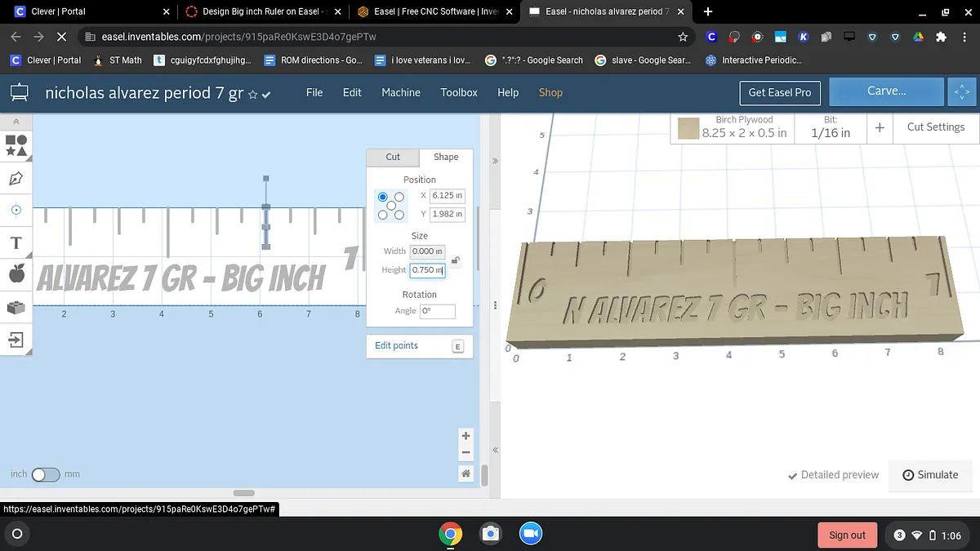Screen dimensions: 980x551
Task: Open the Apps brick icon
Action: pos(16,307)
